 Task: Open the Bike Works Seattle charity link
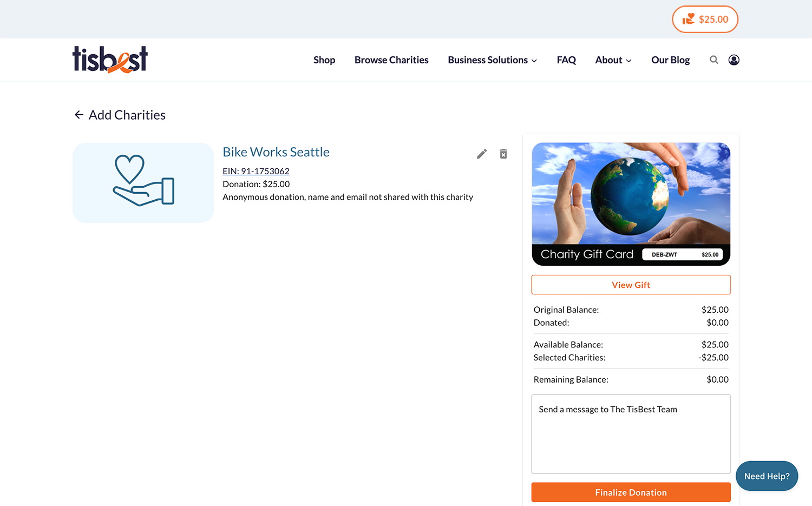click(276, 152)
